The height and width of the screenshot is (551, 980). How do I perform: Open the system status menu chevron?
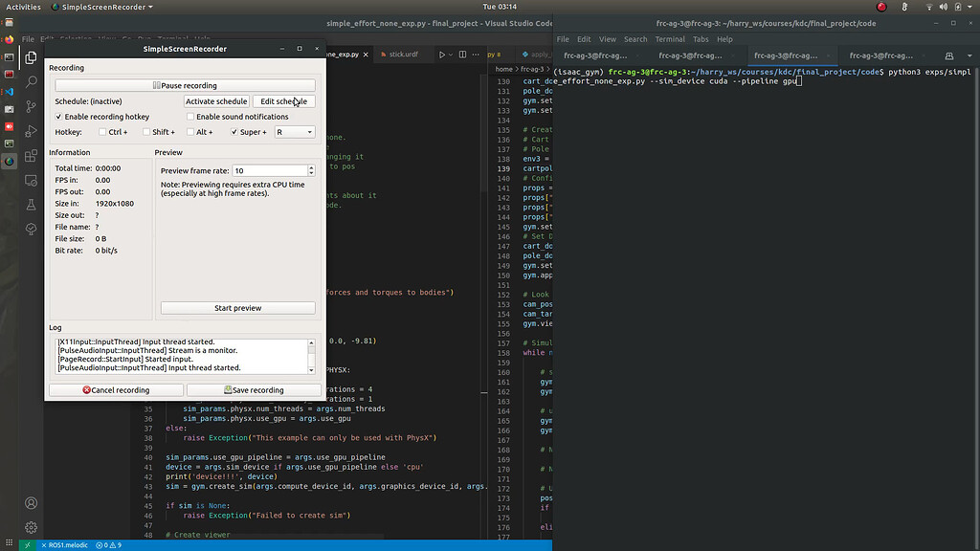coord(969,7)
